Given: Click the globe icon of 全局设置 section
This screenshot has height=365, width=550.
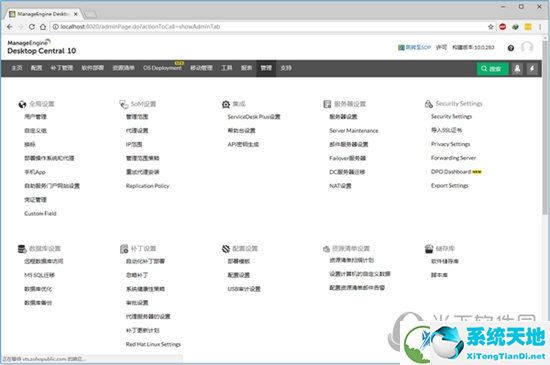Looking at the screenshot, I should click(22, 104).
